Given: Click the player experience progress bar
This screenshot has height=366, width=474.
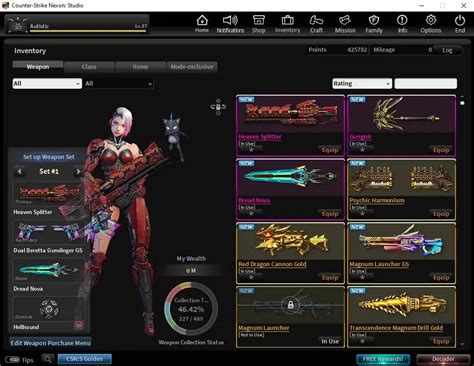Looking at the screenshot, I should pos(88,31).
